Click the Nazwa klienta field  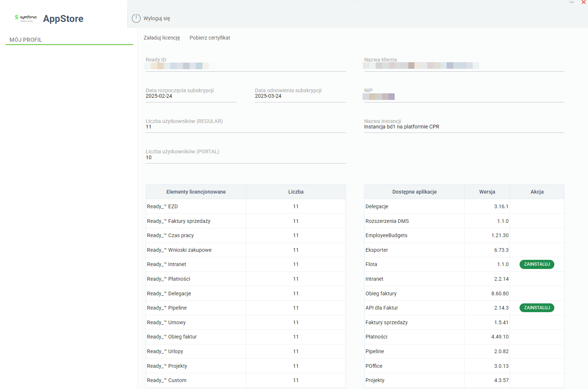tap(464, 64)
